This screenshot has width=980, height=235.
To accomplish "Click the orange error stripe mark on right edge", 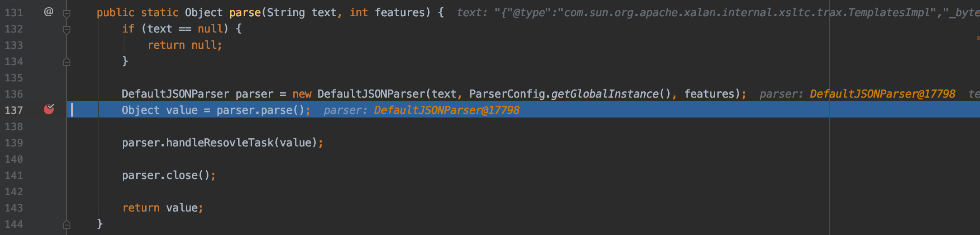I will (x=978, y=38).
